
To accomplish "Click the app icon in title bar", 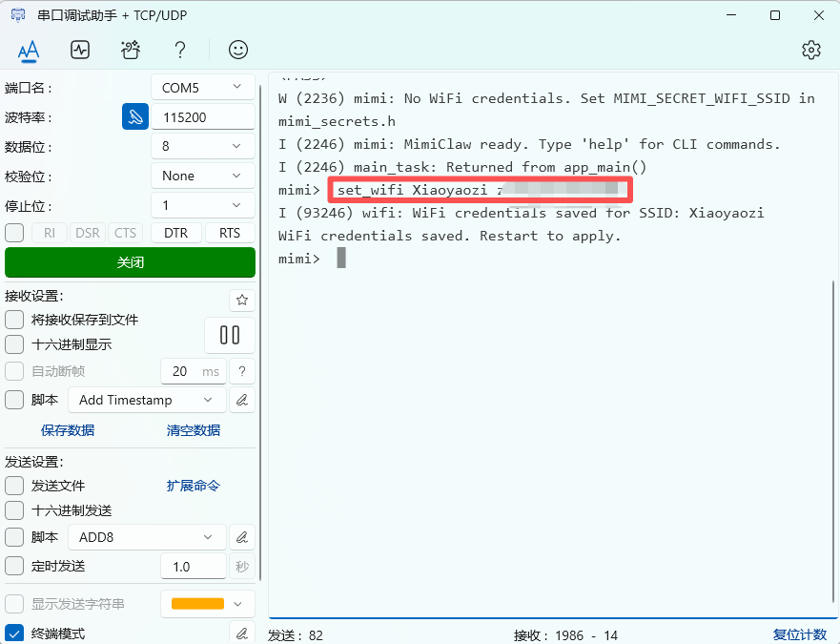I will click(18, 15).
